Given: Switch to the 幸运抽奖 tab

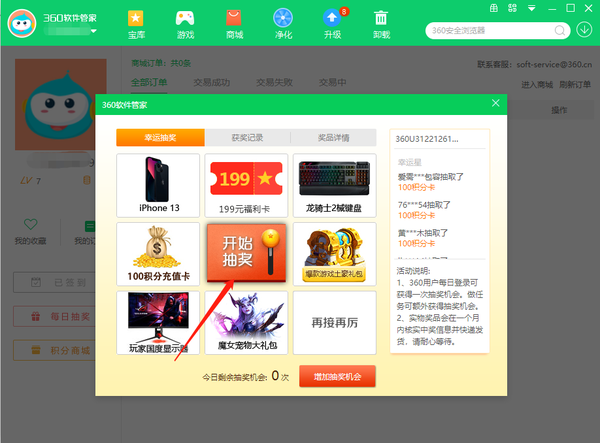Looking at the screenshot, I should pos(160,137).
